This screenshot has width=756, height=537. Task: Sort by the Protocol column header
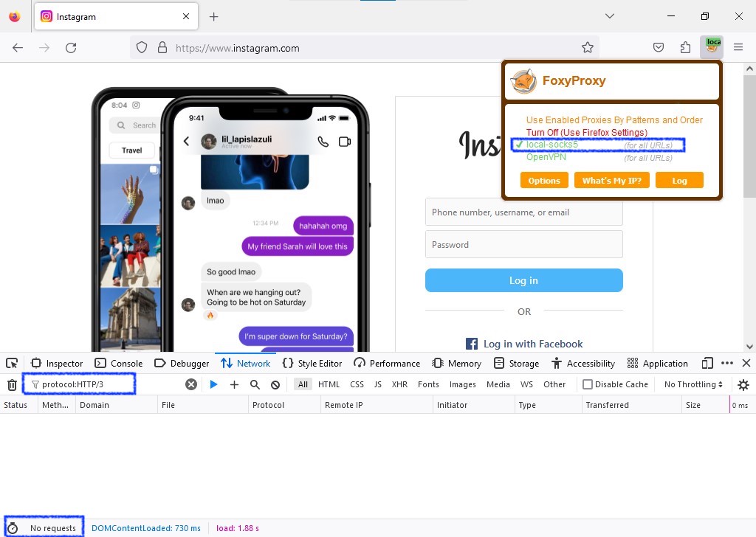click(x=284, y=405)
